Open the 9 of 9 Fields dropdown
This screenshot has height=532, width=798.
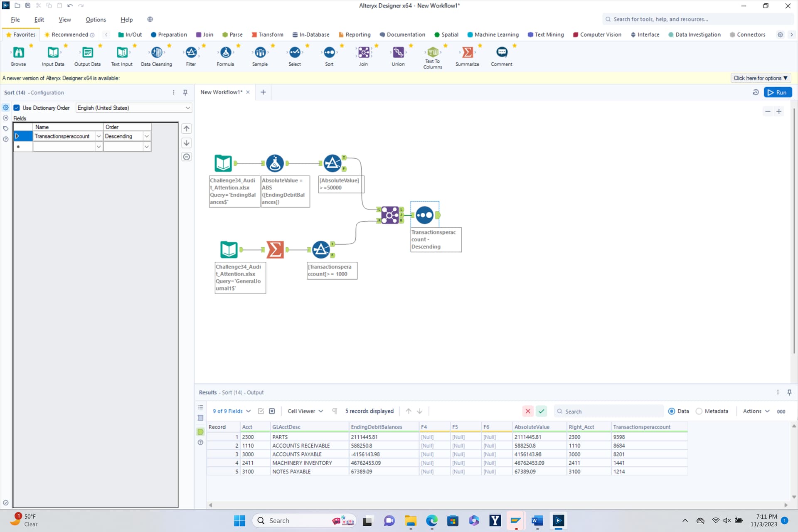pos(232,411)
